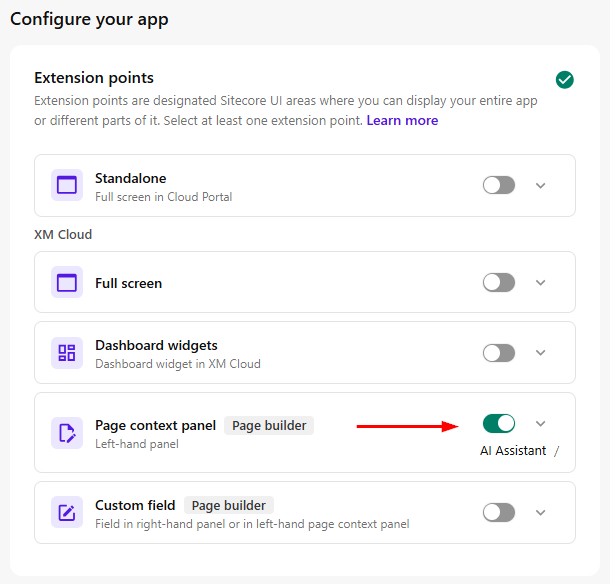The width and height of the screenshot is (610, 584).
Task: Click the green completed checkmark icon
Action: click(565, 79)
